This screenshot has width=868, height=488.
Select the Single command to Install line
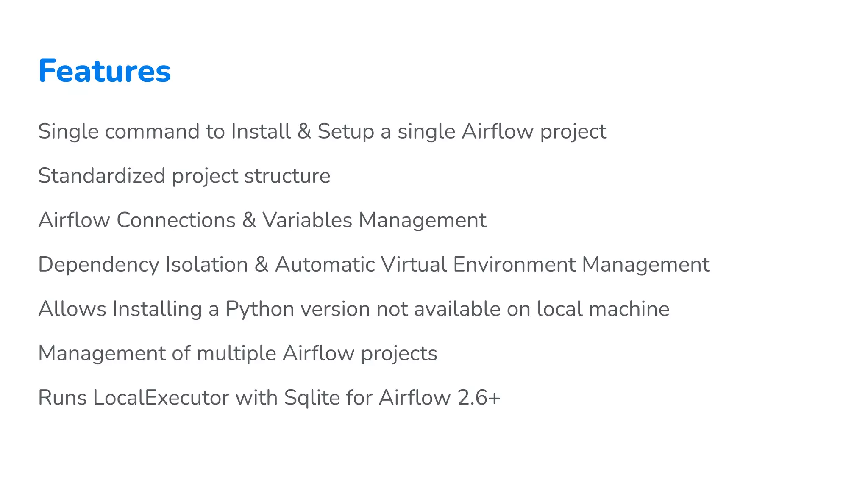[322, 132]
